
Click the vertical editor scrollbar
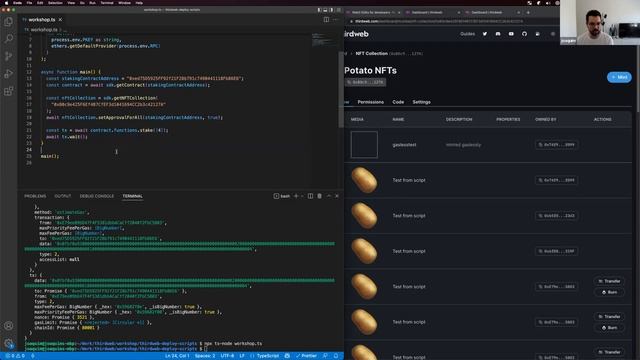[x=340, y=89]
